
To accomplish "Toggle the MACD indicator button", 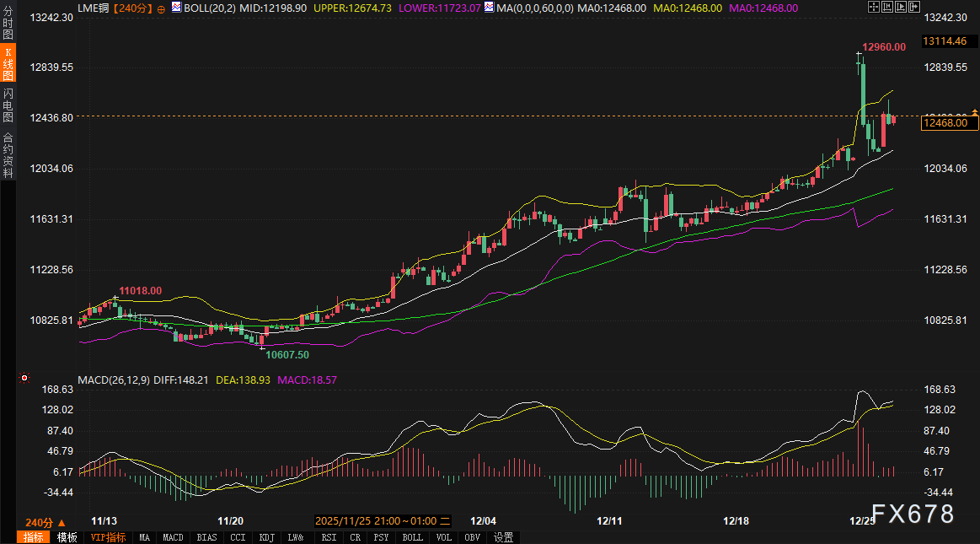I will (x=173, y=537).
